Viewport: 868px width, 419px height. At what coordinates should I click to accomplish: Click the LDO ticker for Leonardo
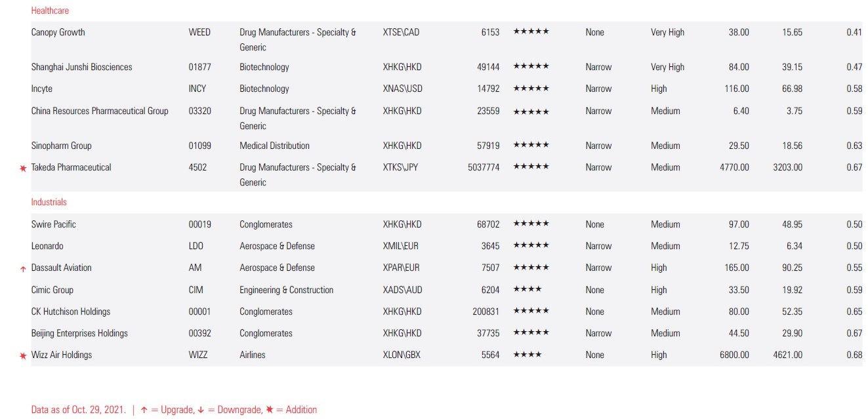click(x=196, y=246)
